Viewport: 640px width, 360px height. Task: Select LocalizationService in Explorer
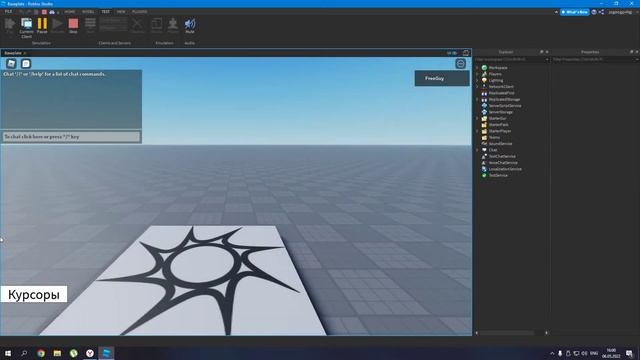pos(505,169)
